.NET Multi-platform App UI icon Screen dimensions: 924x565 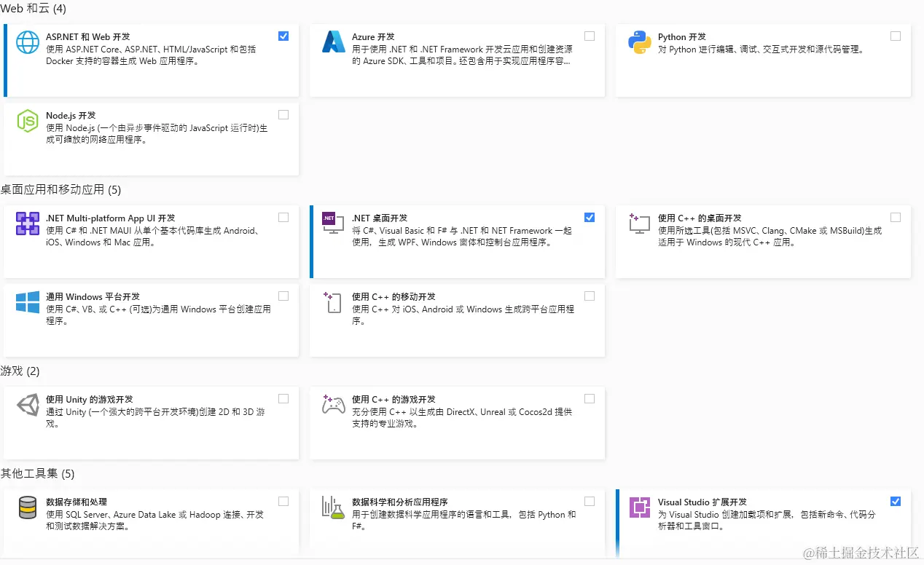(x=28, y=224)
